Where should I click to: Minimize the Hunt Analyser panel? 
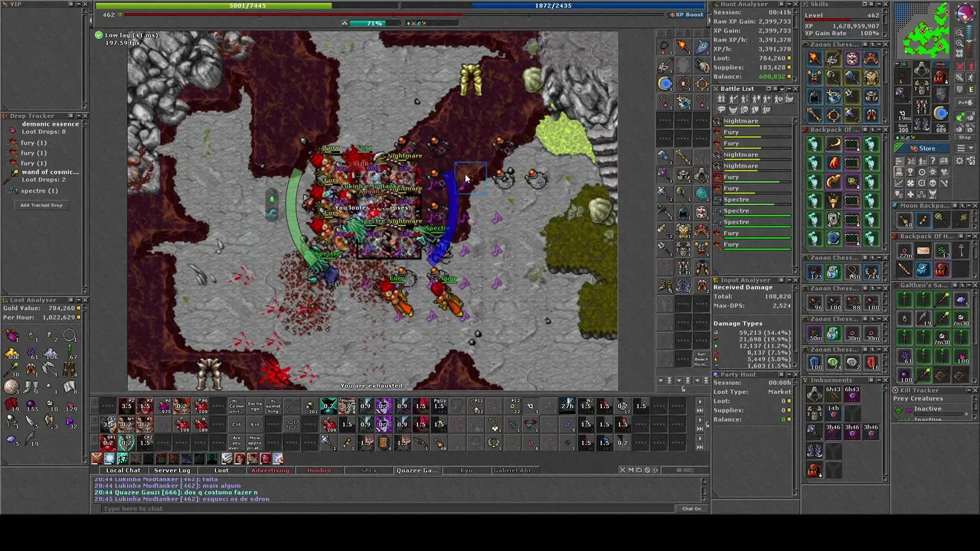pos(789,4)
